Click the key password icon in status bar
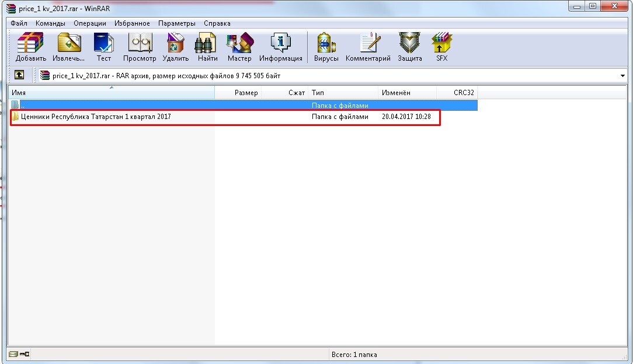 click(x=24, y=354)
